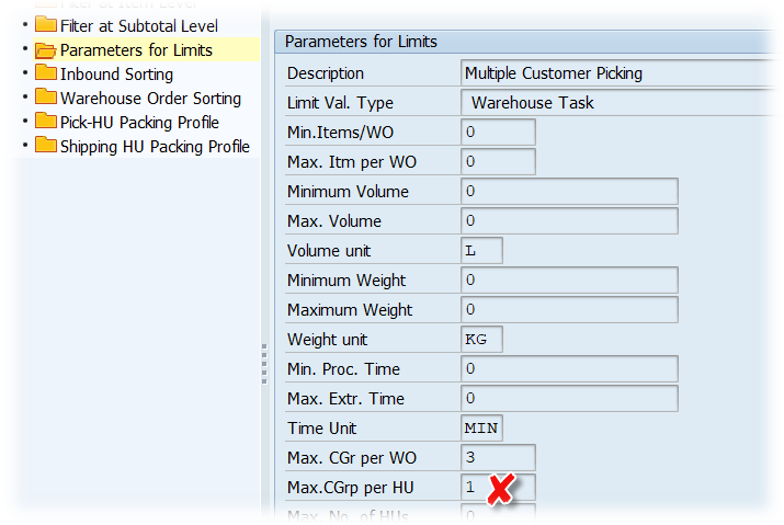Click the Maximum Weight input field

pos(570,310)
